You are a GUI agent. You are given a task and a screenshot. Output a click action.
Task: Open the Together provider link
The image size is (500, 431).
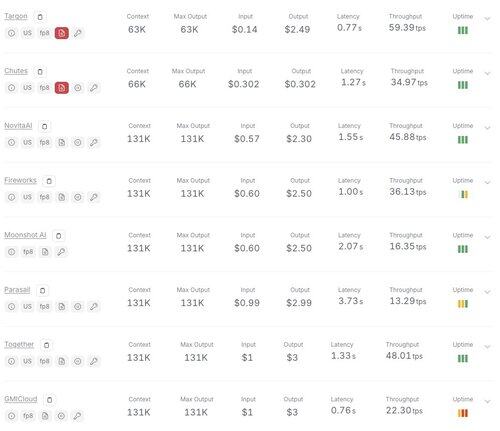click(x=19, y=344)
